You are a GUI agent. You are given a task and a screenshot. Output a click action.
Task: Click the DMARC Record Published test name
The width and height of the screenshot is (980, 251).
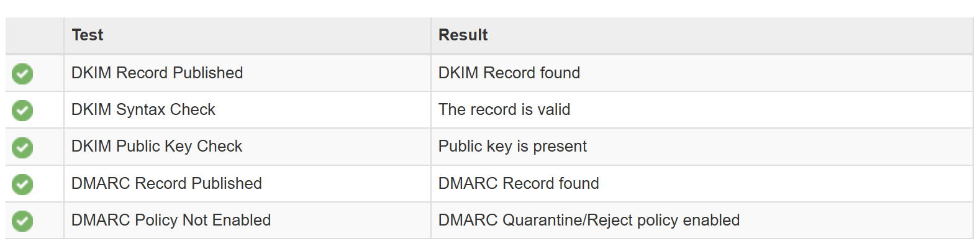(x=166, y=183)
